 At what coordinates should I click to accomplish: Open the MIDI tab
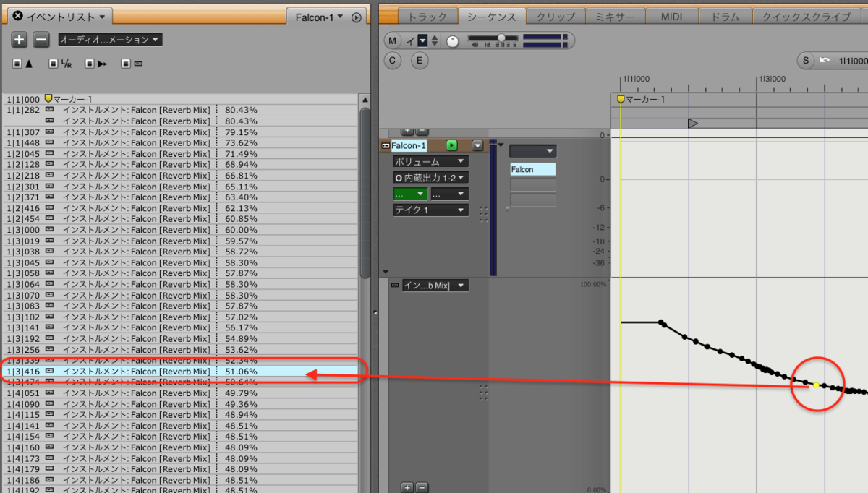(x=673, y=17)
